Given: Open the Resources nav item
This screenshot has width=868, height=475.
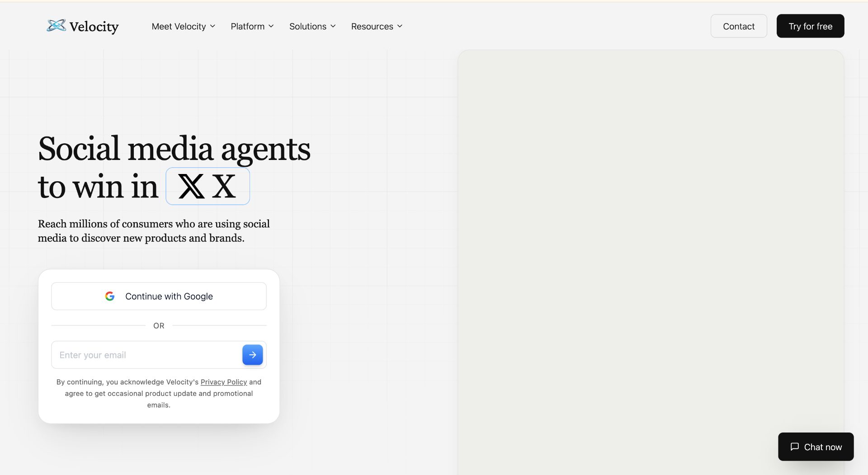Looking at the screenshot, I should (x=377, y=26).
